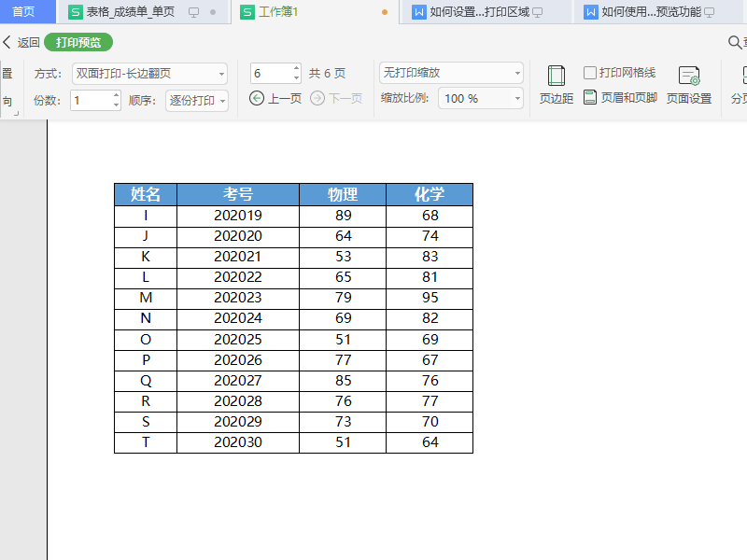Click the orange unsaved dot on 工作簿1

(385, 12)
